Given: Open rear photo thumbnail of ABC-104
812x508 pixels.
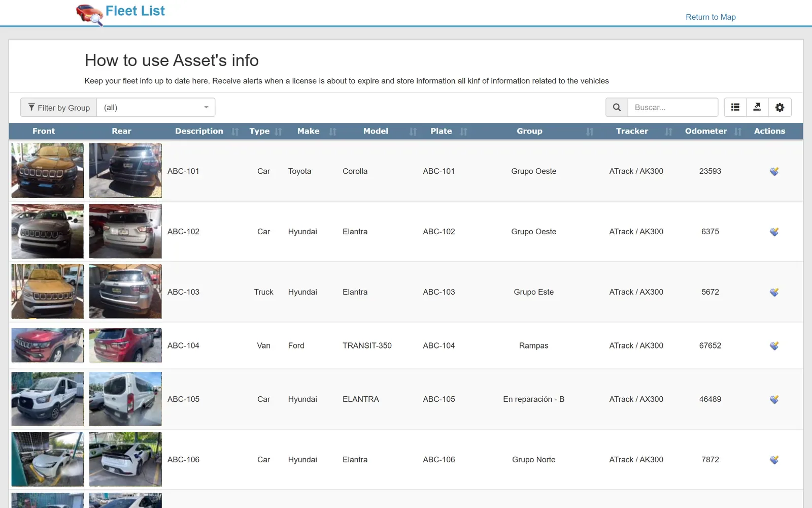Looking at the screenshot, I should click(x=125, y=345).
